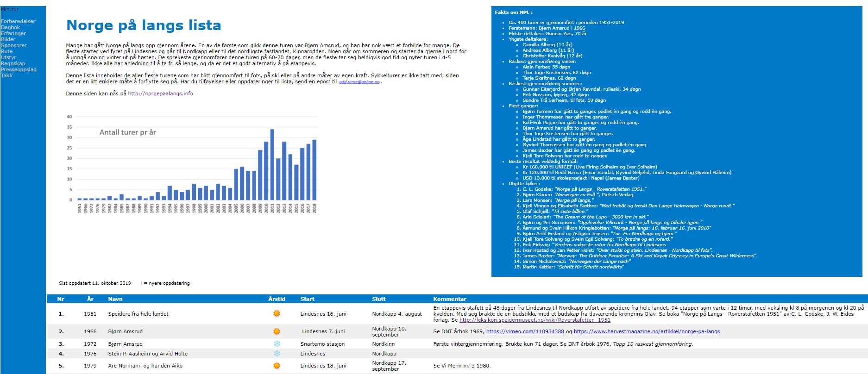
Task: Click the norgepaalangs.info link
Action: tap(160, 93)
